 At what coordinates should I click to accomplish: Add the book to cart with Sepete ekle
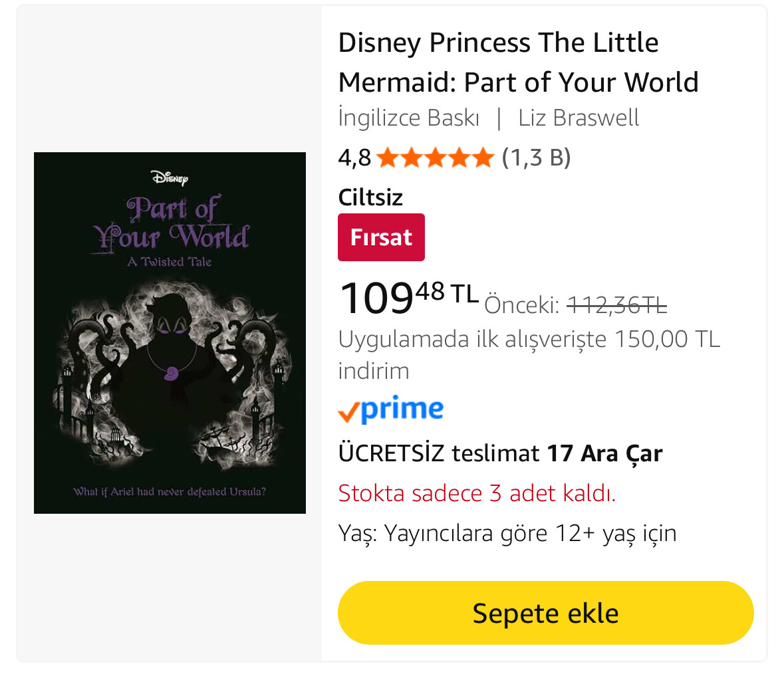545,613
